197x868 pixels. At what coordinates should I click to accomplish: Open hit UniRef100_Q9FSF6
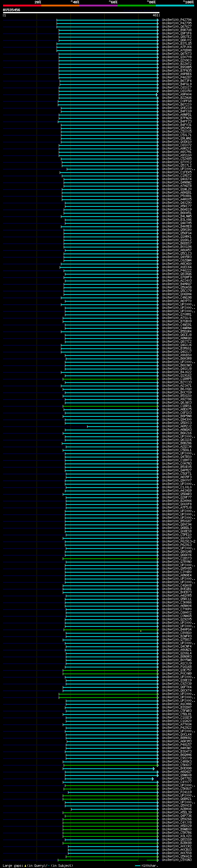click(x=177, y=33)
